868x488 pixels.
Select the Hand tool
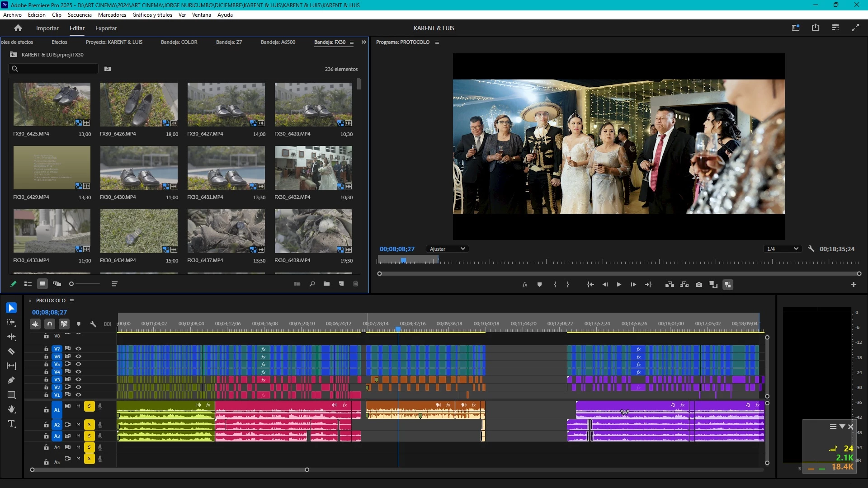pyautogui.click(x=11, y=409)
